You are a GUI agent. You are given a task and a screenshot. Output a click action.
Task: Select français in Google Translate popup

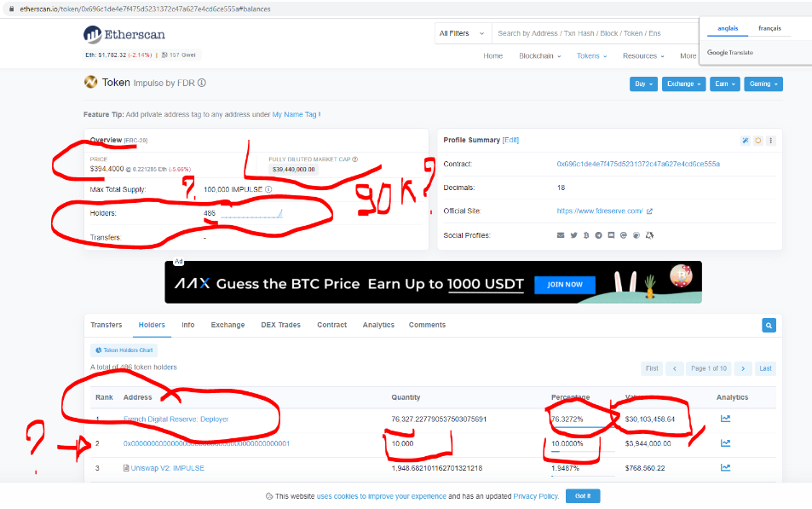(769, 28)
